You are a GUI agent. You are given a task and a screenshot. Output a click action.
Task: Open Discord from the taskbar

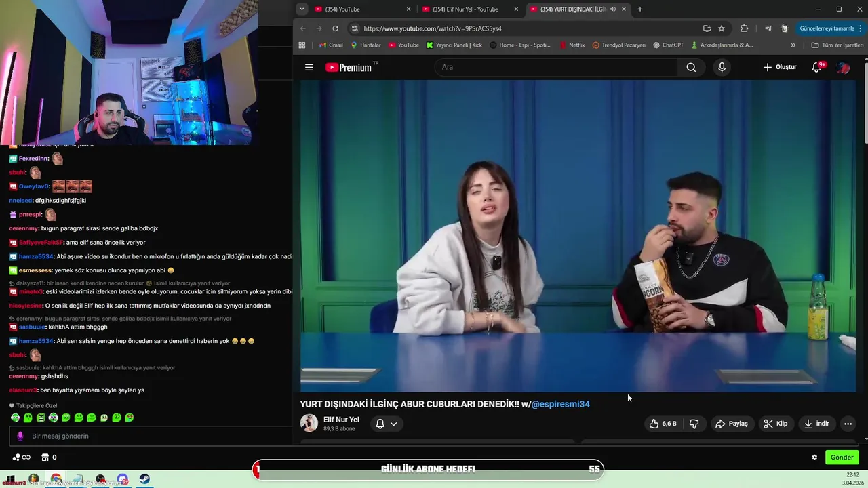(122, 479)
